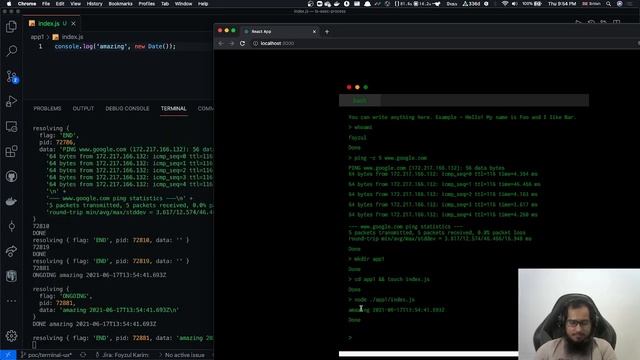Select the TERMINAL panel tab
640x360 pixels.
[173, 109]
